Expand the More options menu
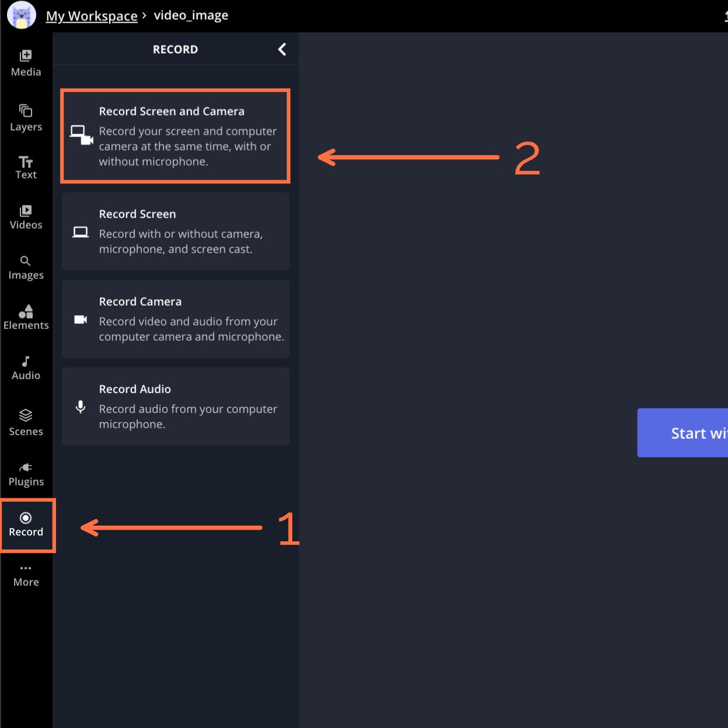The width and height of the screenshot is (728, 728). point(26,576)
